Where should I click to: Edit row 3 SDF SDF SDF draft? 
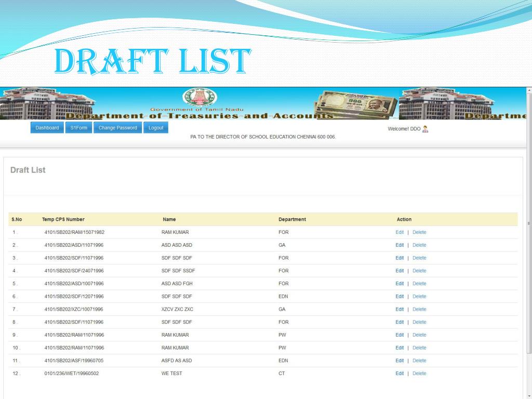[400, 258]
